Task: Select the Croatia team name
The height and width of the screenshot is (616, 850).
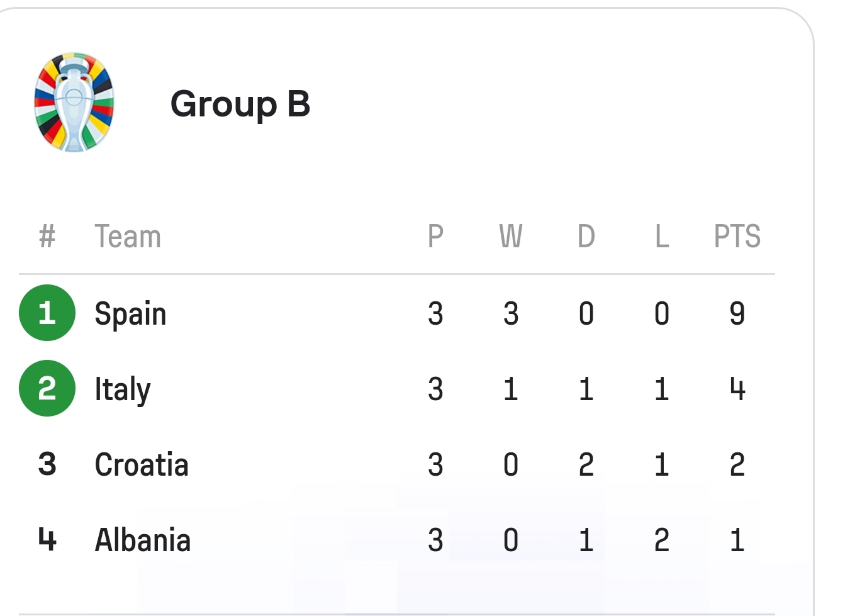Action: pyautogui.click(x=142, y=465)
